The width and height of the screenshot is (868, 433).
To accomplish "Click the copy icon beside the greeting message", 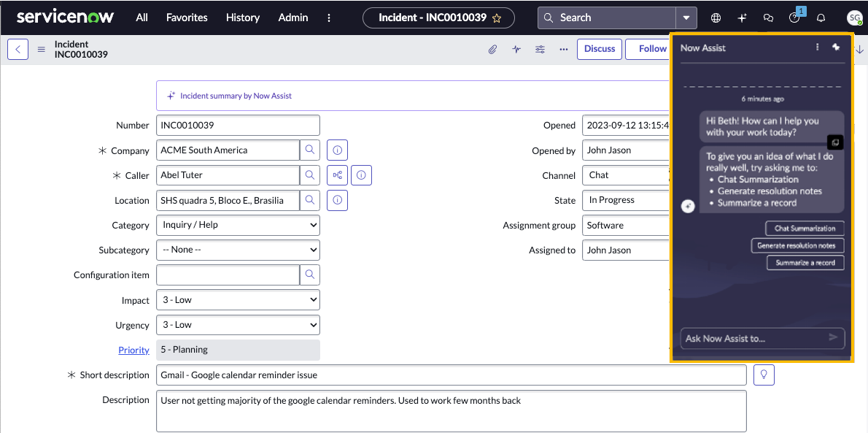I will [835, 142].
